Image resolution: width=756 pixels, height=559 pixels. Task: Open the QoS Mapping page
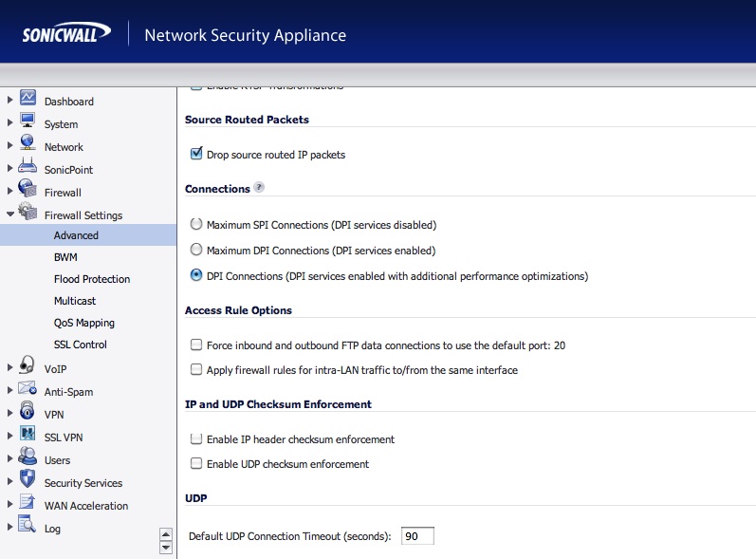tap(84, 323)
